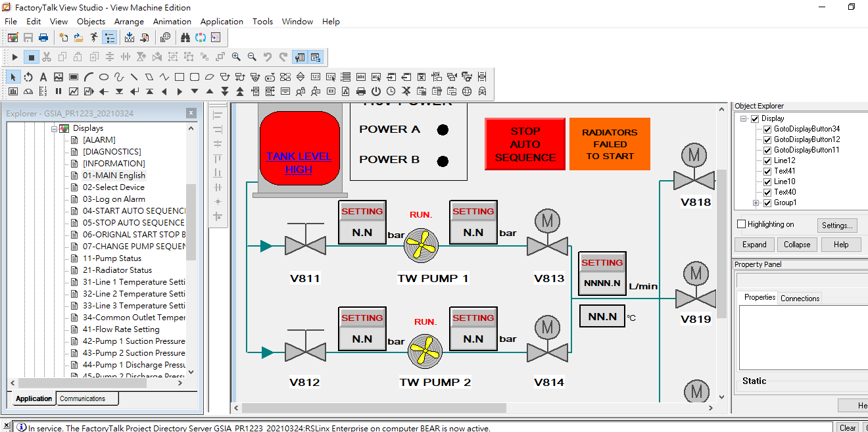Select the Rectangle drawing tool
The image size is (868, 432).
click(x=179, y=77)
